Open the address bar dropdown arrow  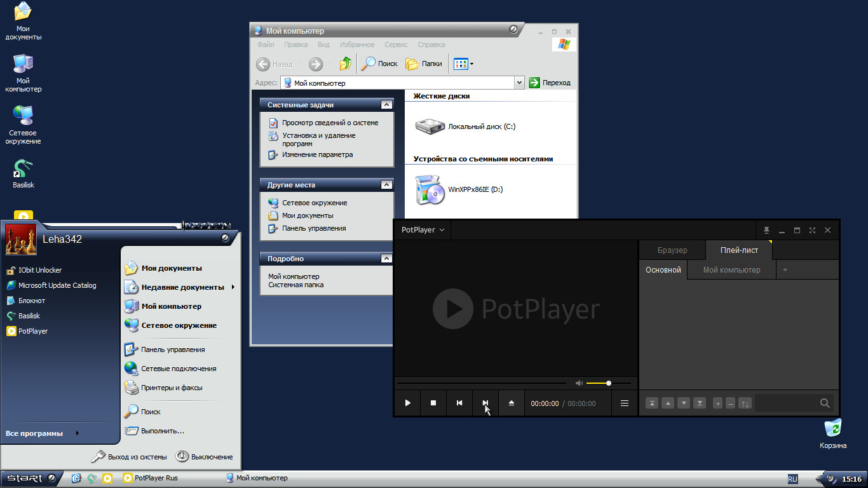[x=519, y=83]
